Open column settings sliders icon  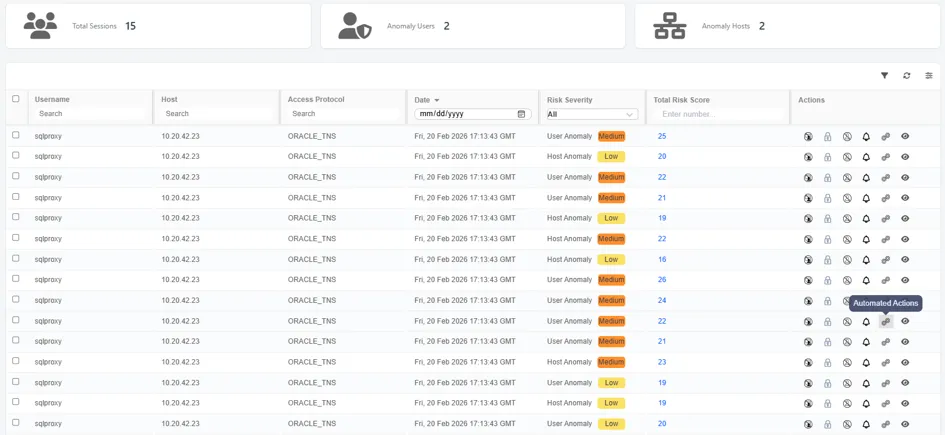coord(929,76)
